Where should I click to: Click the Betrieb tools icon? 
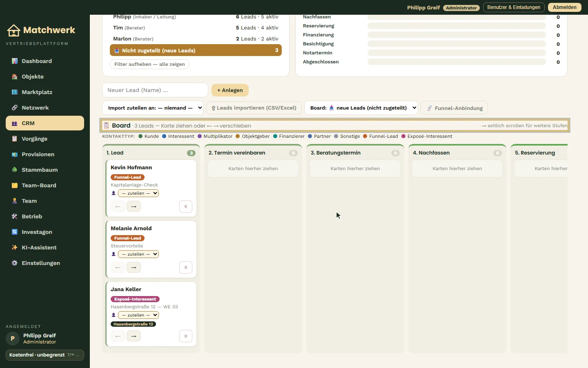[x=15, y=216]
